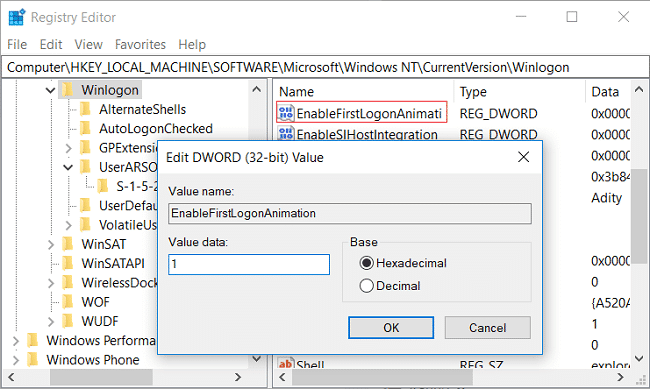Screen dimensions: 650x389
Task: Click the Winlogon folder icon
Action: tap(68, 90)
